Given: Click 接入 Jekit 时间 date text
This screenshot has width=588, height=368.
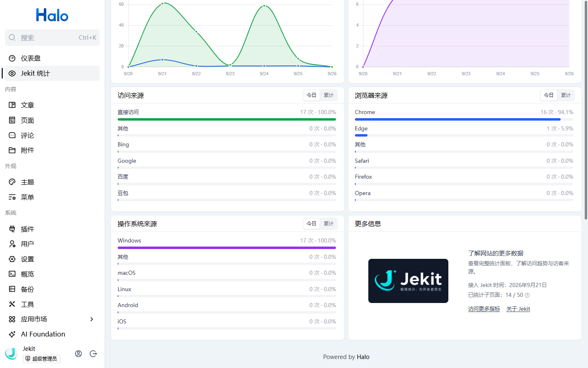Looking at the screenshot, I should pyautogui.click(x=507, y=285).
